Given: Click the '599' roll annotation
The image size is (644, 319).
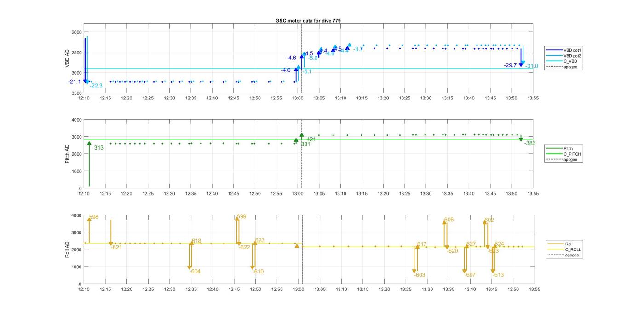Looking at the screenshot, I should tap(241, 217).
